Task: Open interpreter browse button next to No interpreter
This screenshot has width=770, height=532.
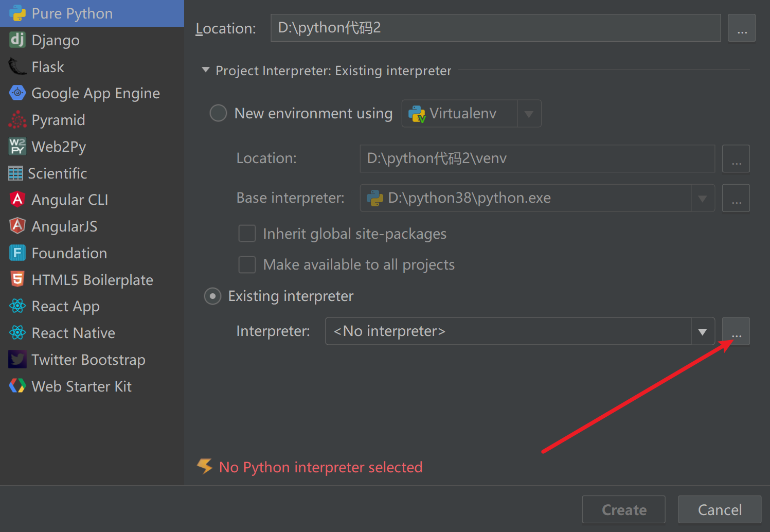Action: point(736,331)
